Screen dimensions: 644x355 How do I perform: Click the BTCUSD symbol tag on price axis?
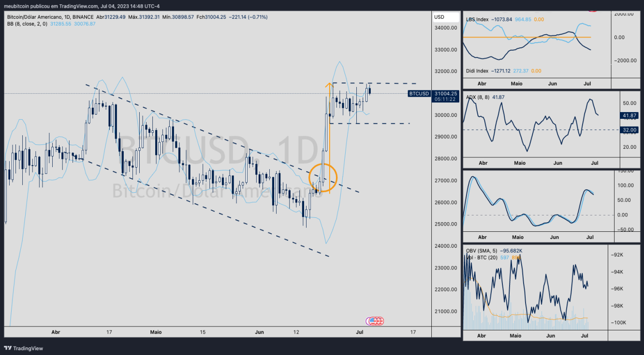pos(419,93)
